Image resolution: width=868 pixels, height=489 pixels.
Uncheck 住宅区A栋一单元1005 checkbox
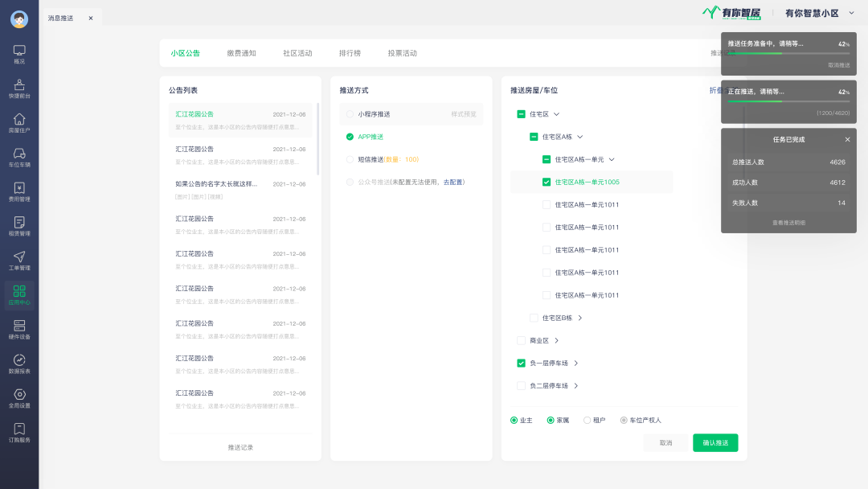547,183
